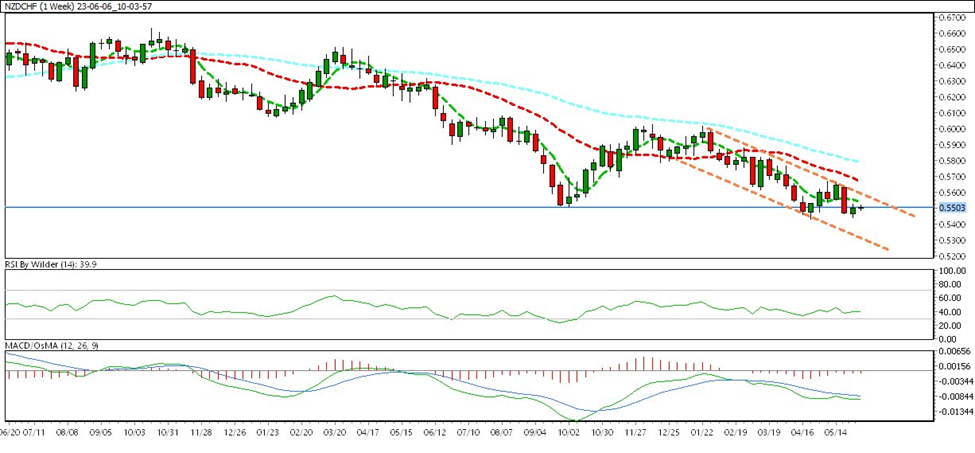Viewport: 975px width, 453px height.
Task: Click the 0.6000 level on price axis
Action: point(949,129)
